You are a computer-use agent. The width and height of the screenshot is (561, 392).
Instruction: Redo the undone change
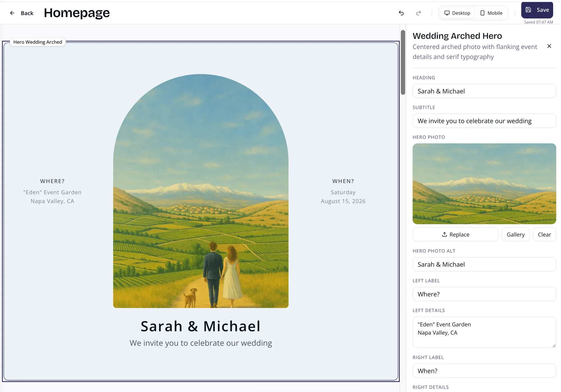click(418, 13)
